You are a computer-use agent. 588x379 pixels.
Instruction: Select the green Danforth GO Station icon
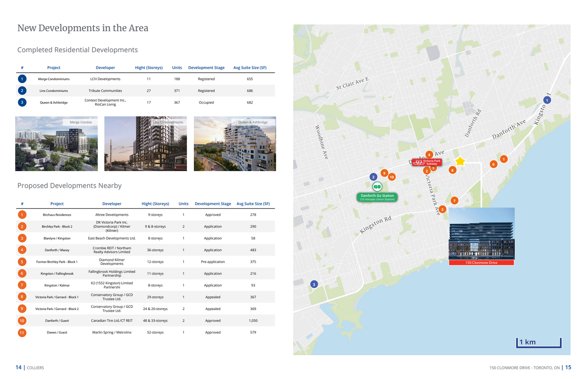(x=377, y=187)
